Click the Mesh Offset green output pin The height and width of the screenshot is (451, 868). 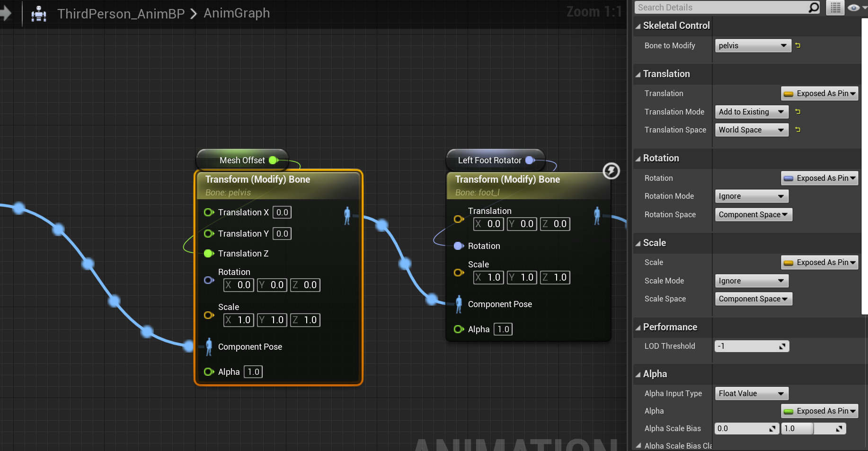click(x=274, y=160)
